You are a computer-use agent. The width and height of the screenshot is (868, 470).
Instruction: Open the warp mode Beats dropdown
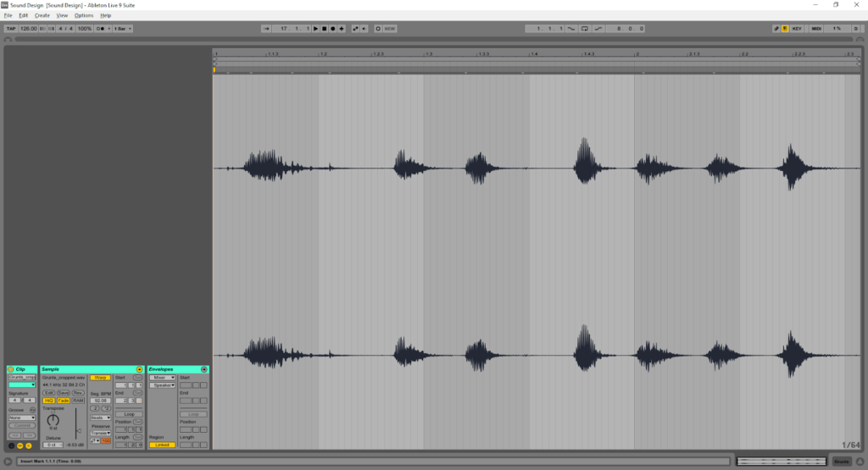point(100,417)
